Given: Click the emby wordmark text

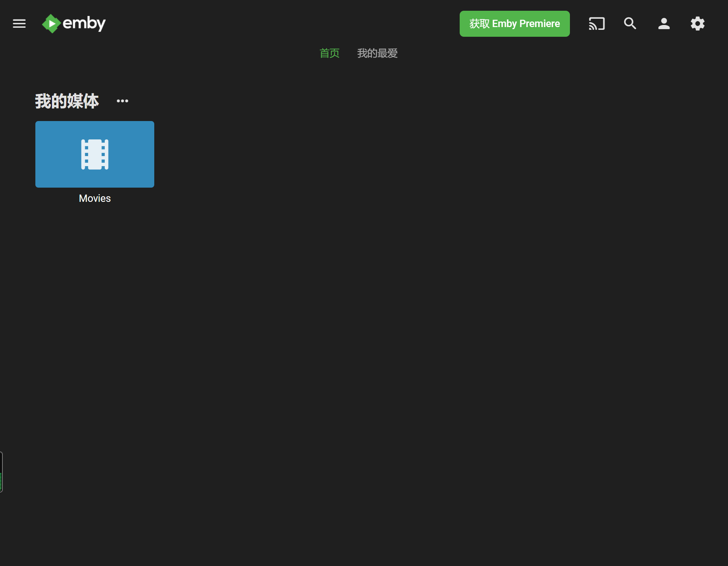Looking at the screenshot, I should (84, 24).
